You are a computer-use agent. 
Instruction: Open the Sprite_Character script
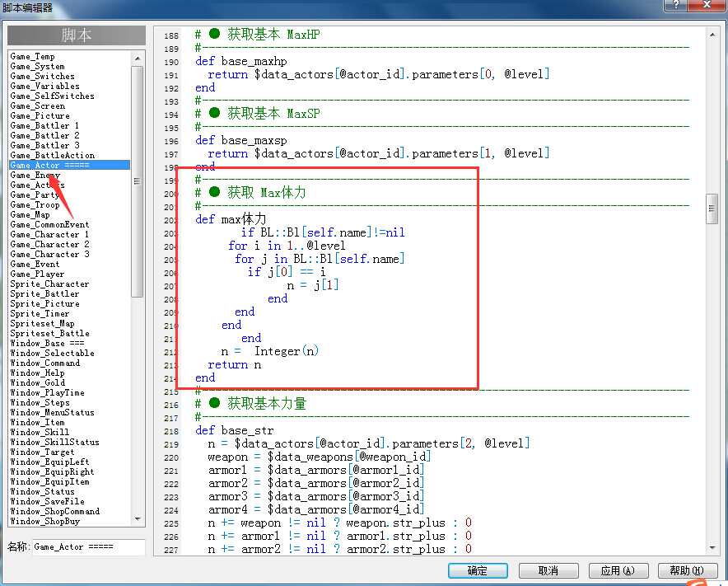click(x=49, y=284)
